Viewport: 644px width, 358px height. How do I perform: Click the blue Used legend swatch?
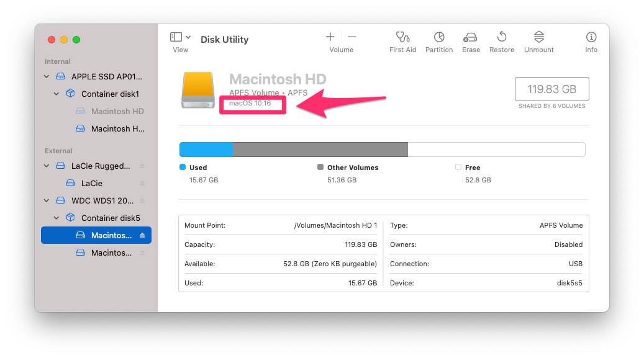183,167
